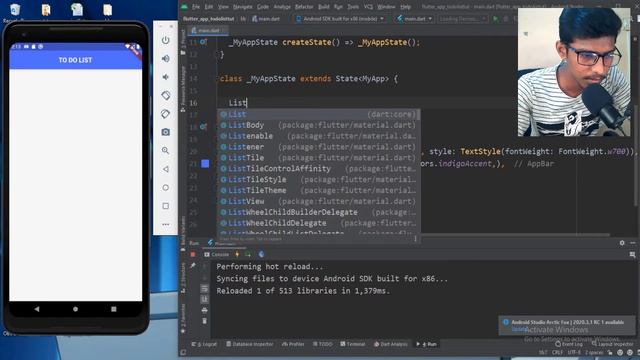Tap the phone's back navigation button
Image resolution: width=640 pixels, height=360 pixels.
point(37,309)
